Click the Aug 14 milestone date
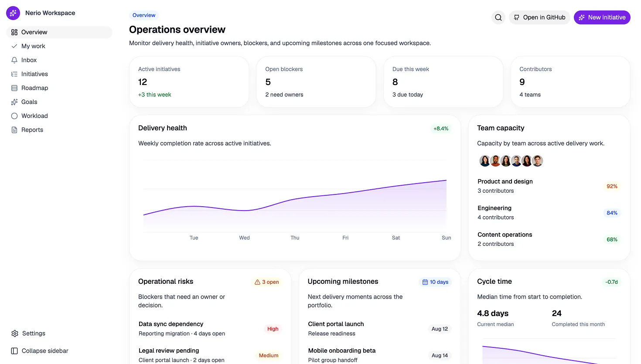 (x=440, y=355)
